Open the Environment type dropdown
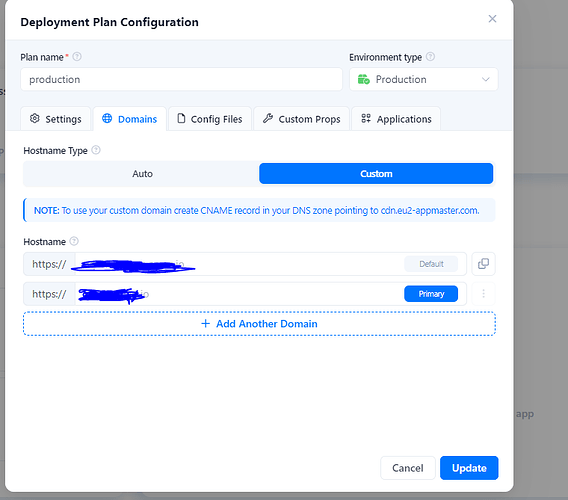The image size is (568, 500). [x=423, y=79]
